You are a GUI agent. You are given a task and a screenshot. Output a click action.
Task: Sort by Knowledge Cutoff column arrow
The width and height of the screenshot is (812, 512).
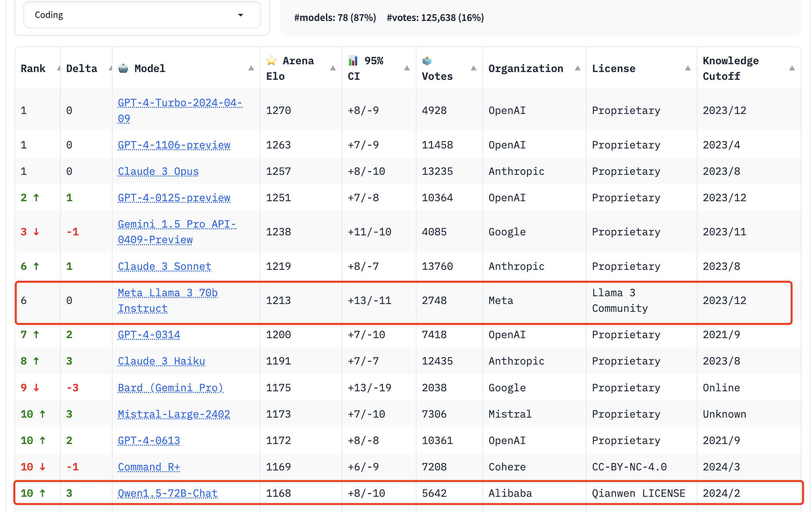(x=792, y=68)
